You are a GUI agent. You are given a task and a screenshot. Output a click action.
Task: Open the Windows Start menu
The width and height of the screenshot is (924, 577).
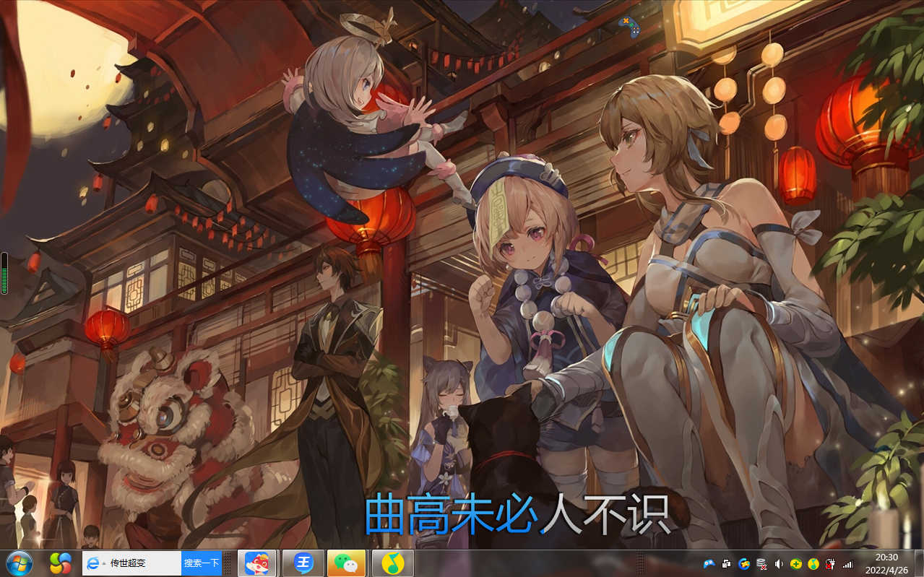18,563
